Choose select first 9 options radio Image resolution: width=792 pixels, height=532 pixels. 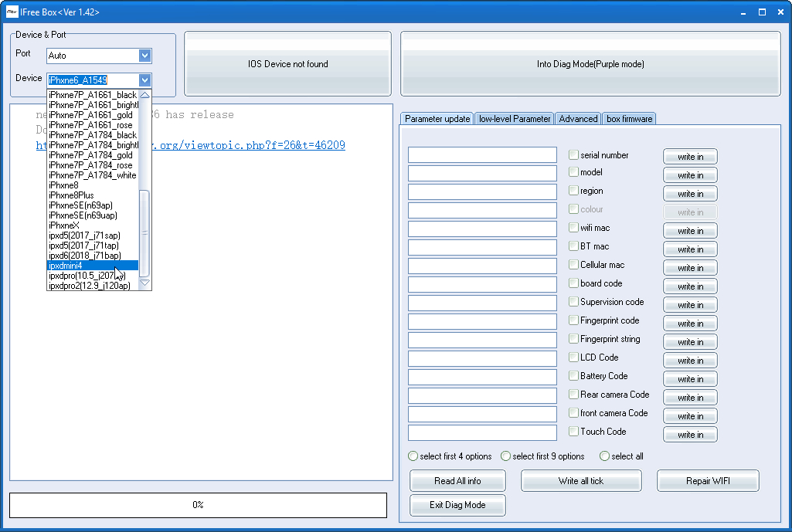(505, 456)
